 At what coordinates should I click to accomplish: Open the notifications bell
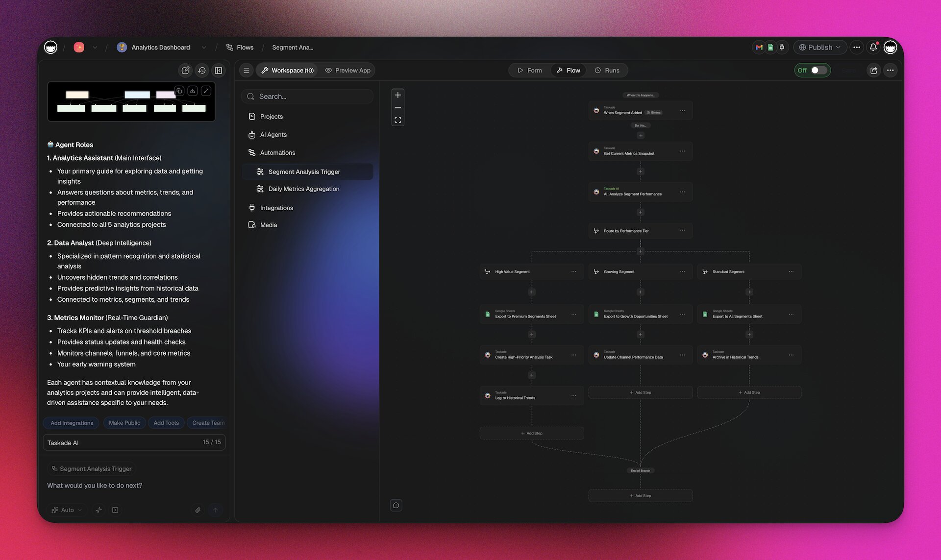tap(873, 48)
